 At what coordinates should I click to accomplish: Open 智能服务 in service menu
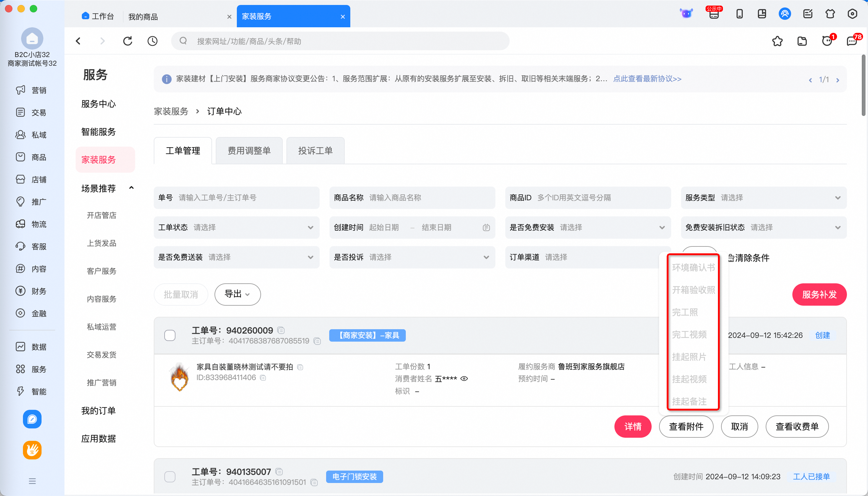click(99, 131)
